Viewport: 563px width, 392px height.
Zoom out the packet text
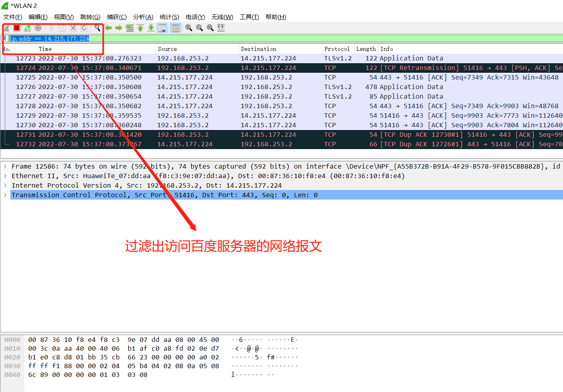tap(200, 28)
